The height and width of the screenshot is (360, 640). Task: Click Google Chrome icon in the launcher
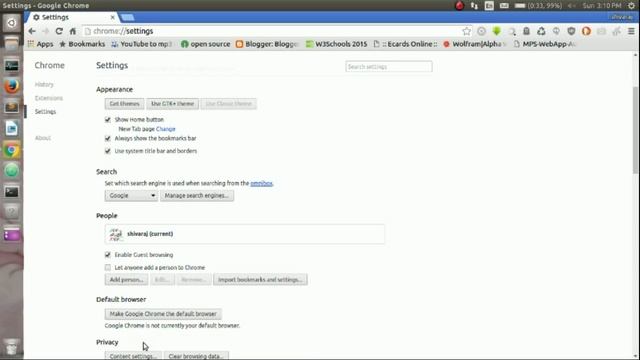coord(11,150)
